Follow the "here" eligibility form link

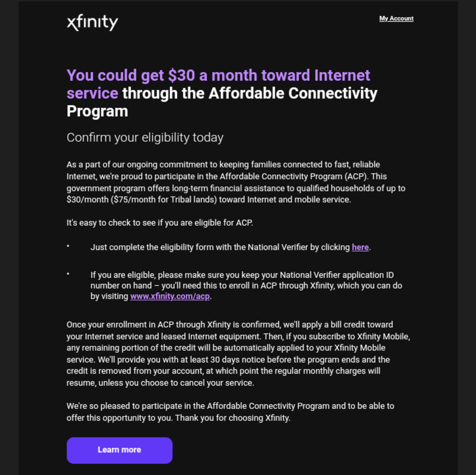click(360, 248)
